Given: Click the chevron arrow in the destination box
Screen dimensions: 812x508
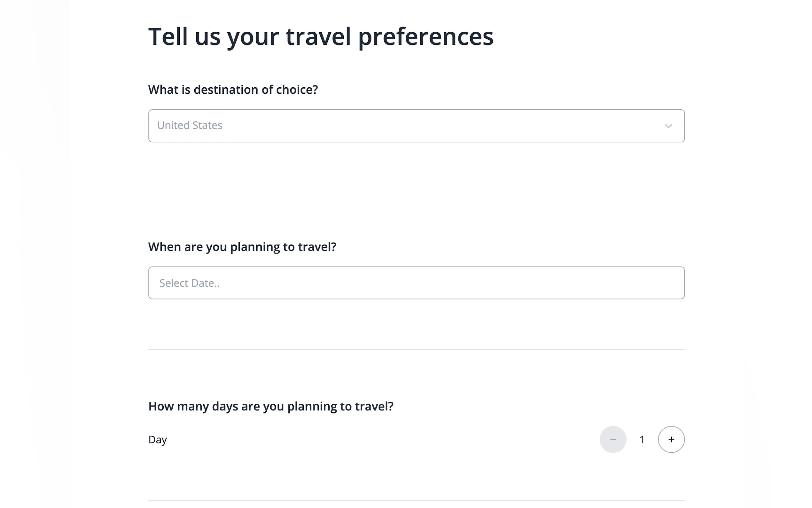Looking at the screenshot, I should 668,126.
